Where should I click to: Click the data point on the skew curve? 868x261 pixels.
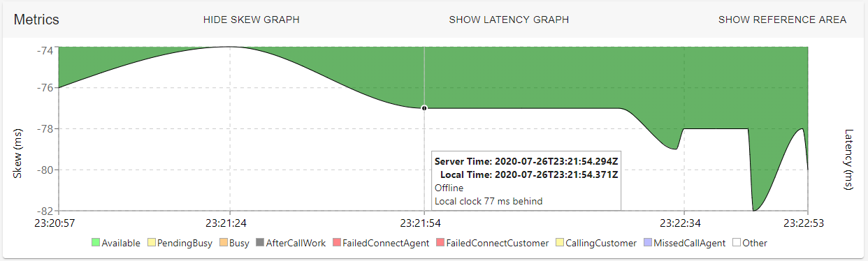pyautogui.click(x=424, y=108)
